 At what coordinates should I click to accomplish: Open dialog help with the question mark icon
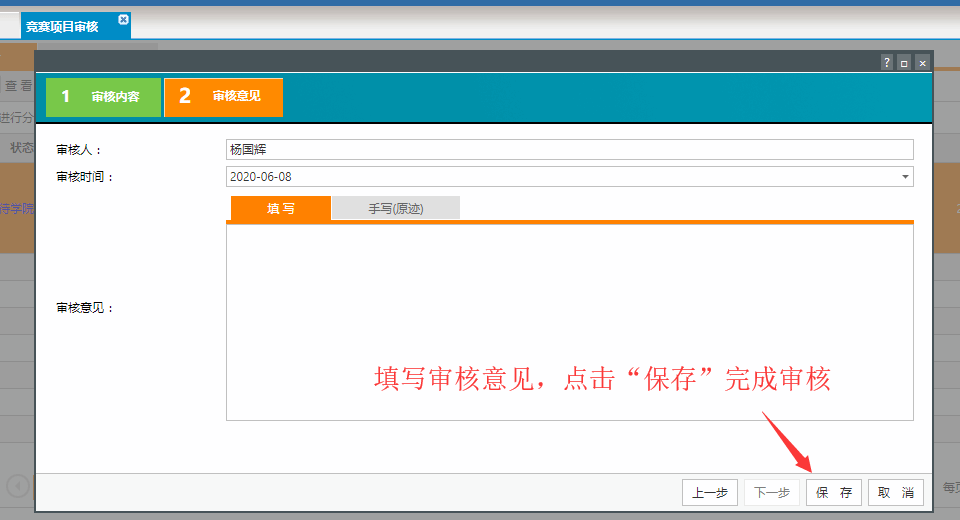[886, 62]
